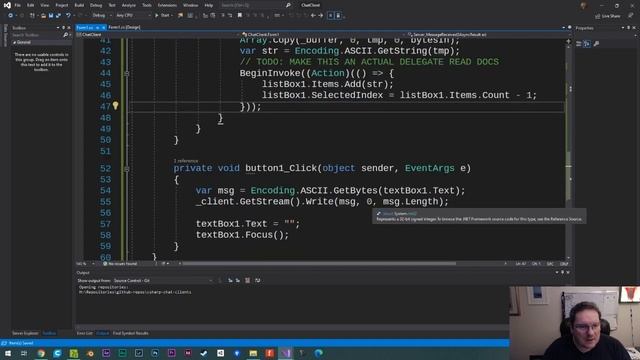Open the Debug menu
The image size is (640, 360).
tap(96, 5)
